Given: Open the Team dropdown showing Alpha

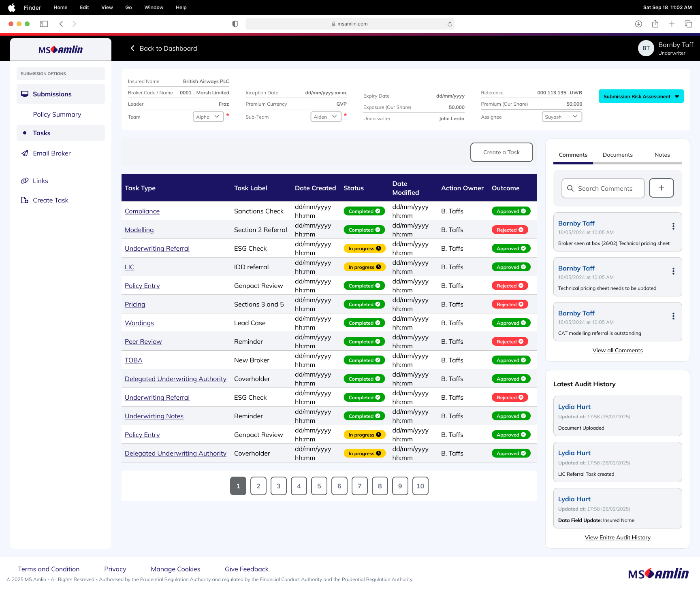Looking at the screenshot, I should click(208, 117).
